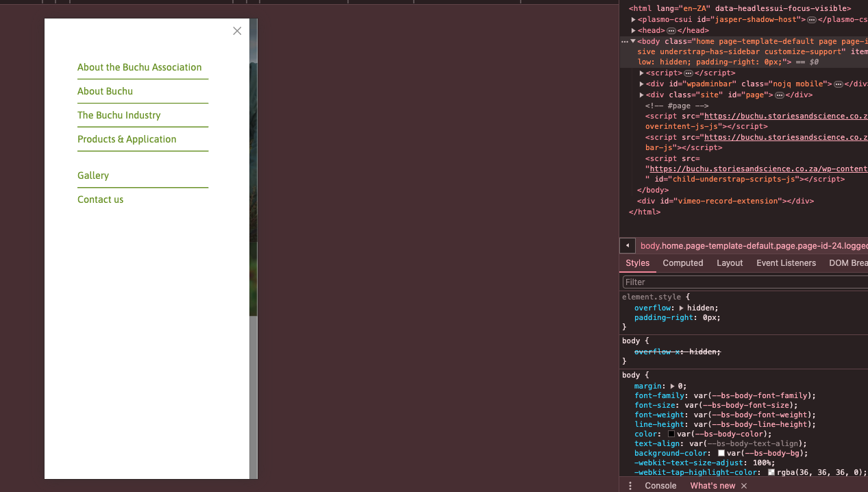This screenshot has height=492, width=868.
Task: Open the drawer's three-dot menu beside Console
Action: [x=630, y=485]
